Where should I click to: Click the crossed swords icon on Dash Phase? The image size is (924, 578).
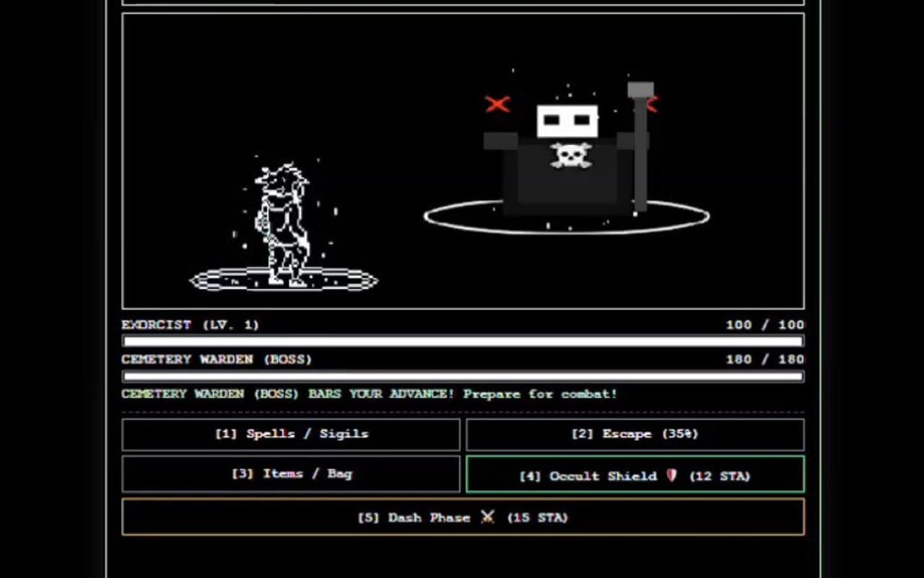click(x=488, y=517)
